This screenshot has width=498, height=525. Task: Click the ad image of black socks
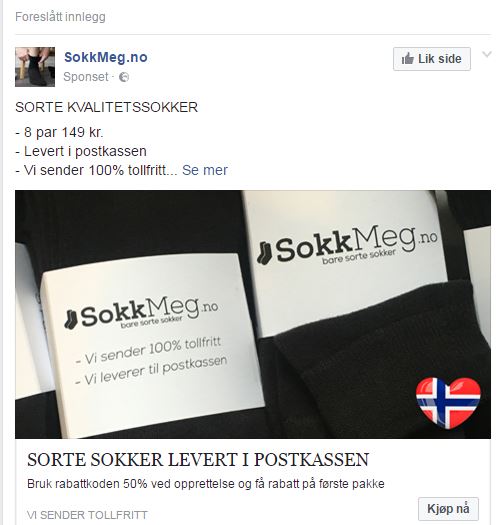(x=253, y=314)
